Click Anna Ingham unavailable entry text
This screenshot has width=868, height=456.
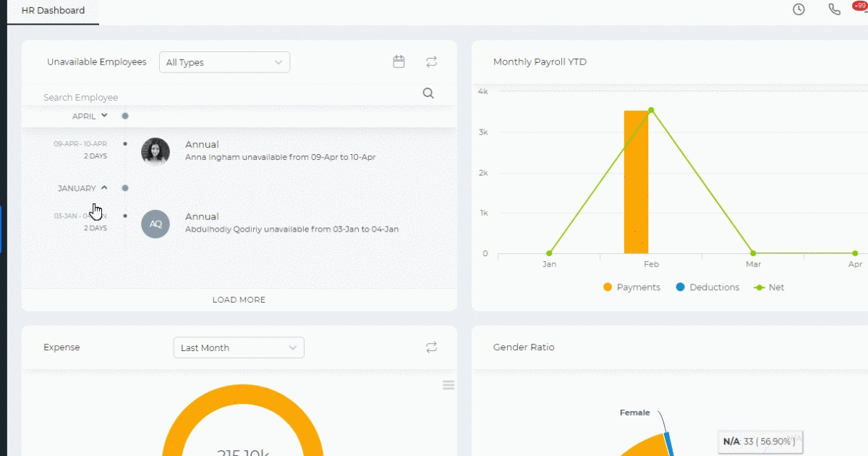click(x=281, y=157)
